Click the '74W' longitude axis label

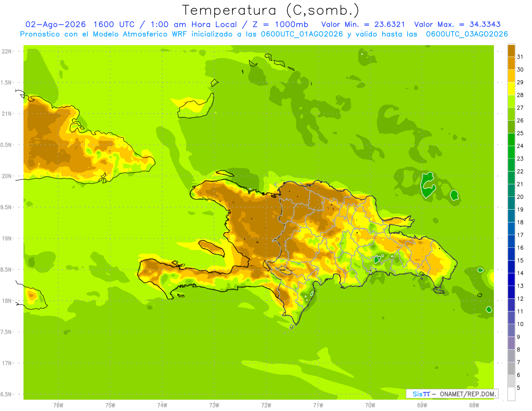(162, 405)
